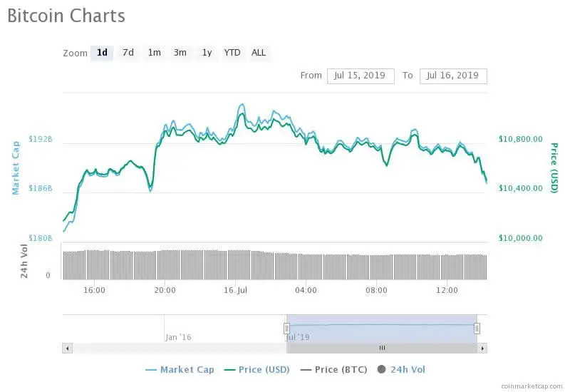Click the navigator's right range handle
570x392 pixels.
(477, 329)
